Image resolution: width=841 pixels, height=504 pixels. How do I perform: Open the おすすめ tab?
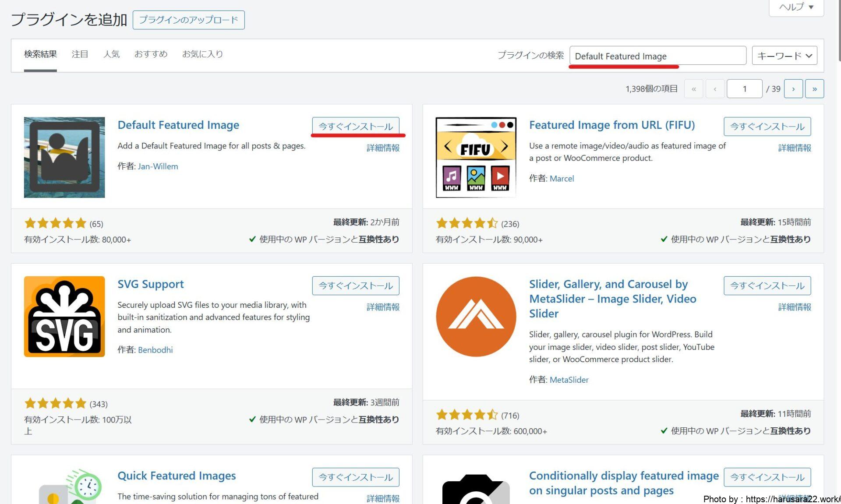pyautogui.click(x=151, y=54)
